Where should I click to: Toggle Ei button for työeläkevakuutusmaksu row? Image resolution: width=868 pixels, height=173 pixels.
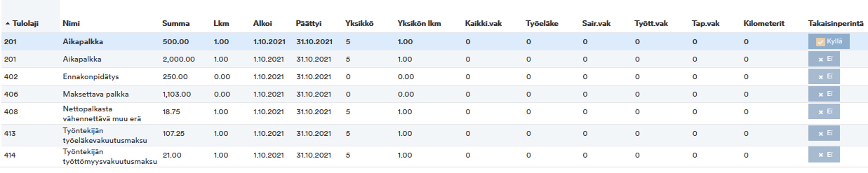click(824, 133)
